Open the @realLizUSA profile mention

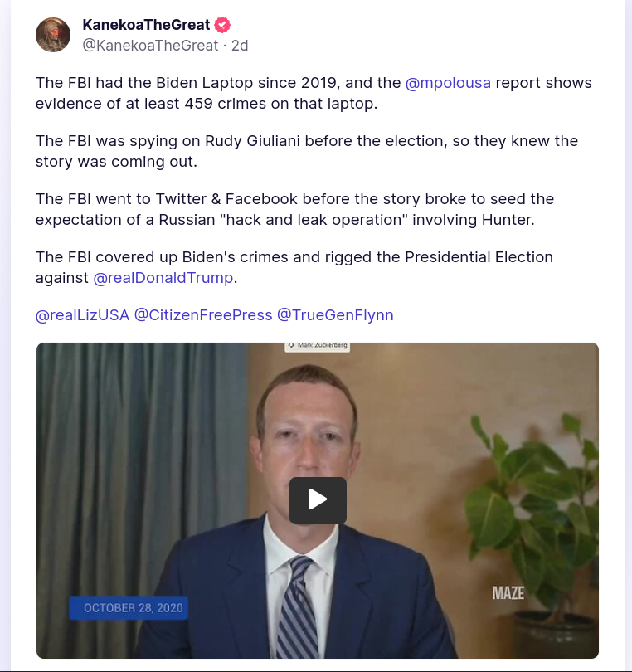(x=82, y=315)
